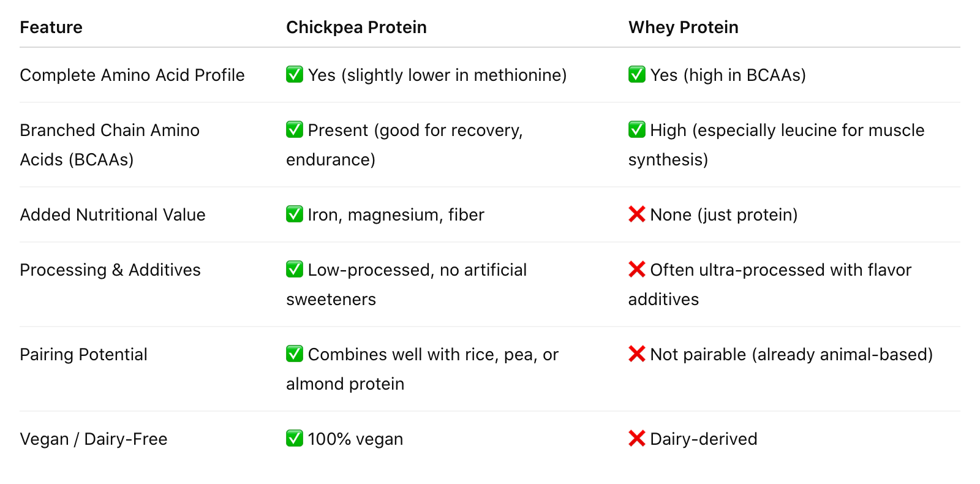Click green check next to high in BCAAs
The image size is (980, 484).
click(x=637, y=75)
